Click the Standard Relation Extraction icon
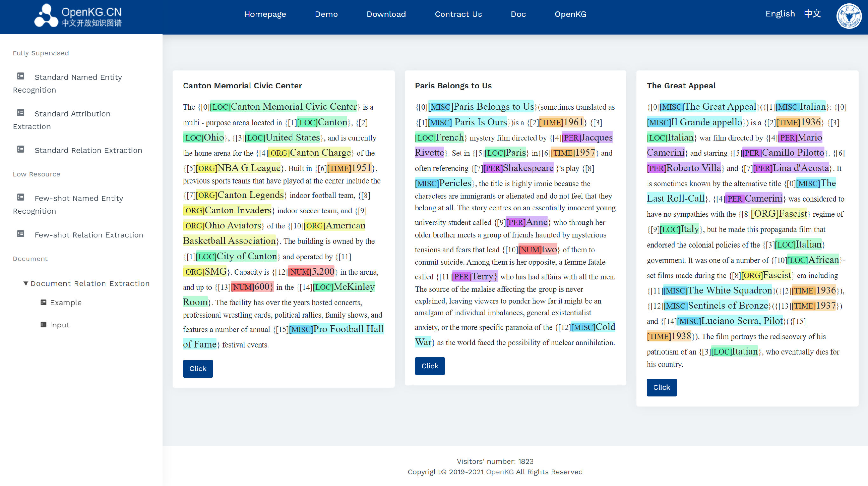This screenshot has width=868, height=486. click(x=21, y=149)
